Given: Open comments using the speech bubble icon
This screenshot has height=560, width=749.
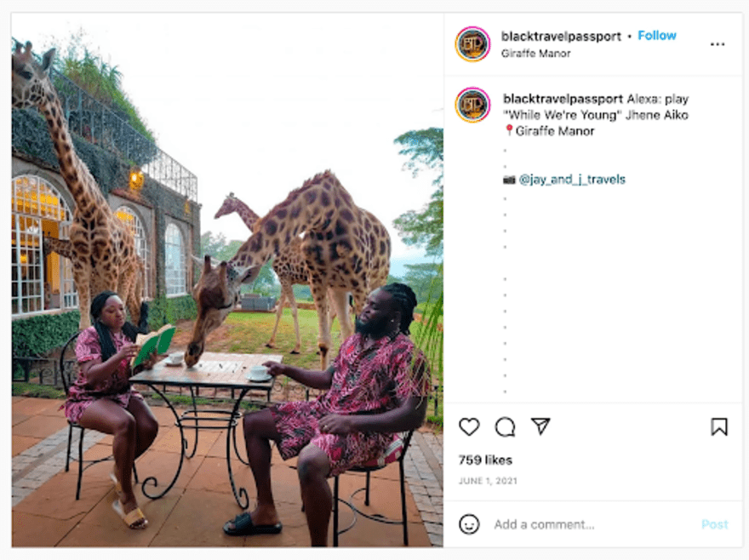Looking at the screenshot, I should click(506, 428).
